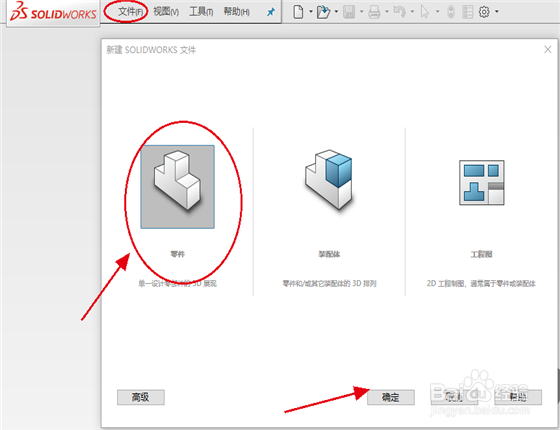
Task: Open the 文件(F) menu
Action: click(x=130, y=12)
